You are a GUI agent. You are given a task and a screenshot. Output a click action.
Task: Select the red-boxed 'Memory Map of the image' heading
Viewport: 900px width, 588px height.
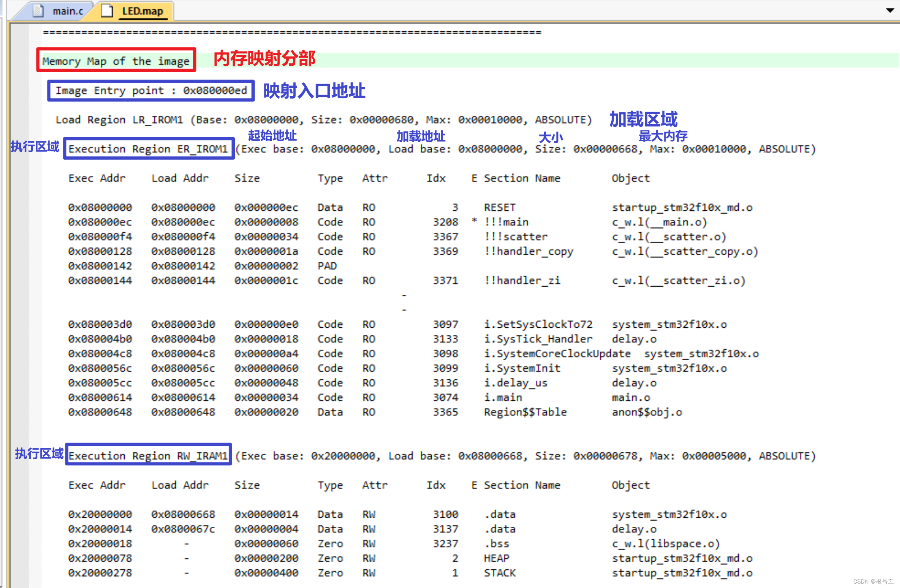[x=116, y=61]
